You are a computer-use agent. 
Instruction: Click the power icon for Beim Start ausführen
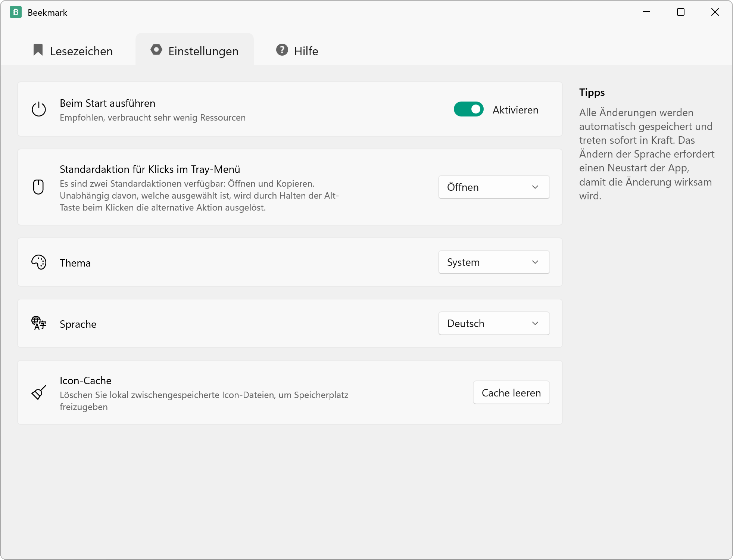point(39,109)
